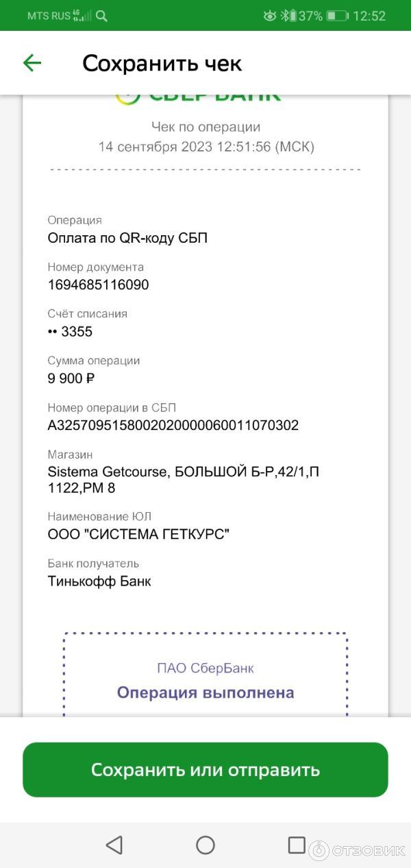Tap the СБП operation number value
Image resolution: width=411 pixels, height=868 pixels.
click(173, 425)
